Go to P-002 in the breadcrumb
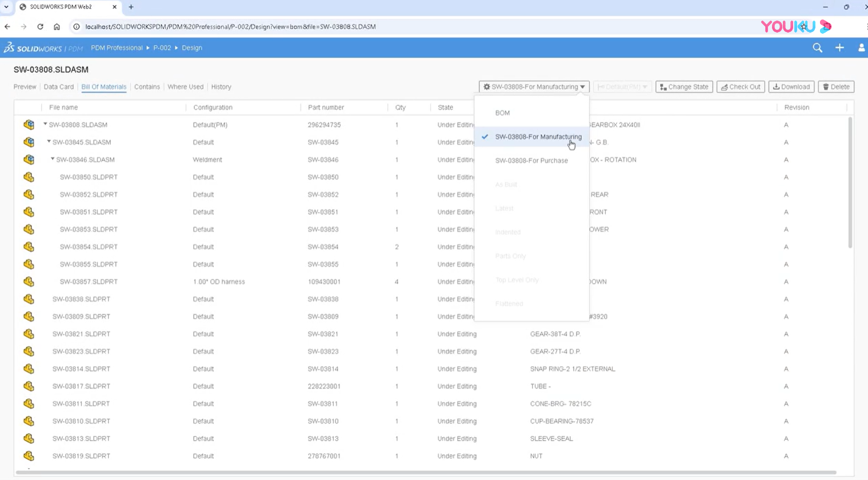The height and width of the screenshot is (480, 868). [162, 48]
